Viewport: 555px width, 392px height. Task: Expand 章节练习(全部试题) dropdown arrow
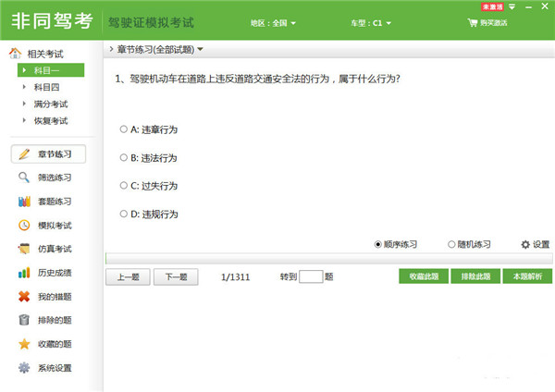click(x=201, y=49)
